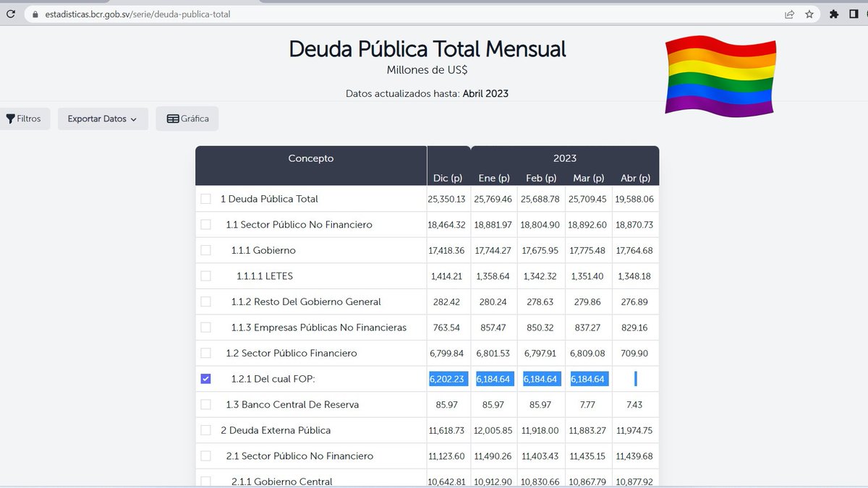Uncheck the 1.2.1 Del cual FOP checkbox
Viewport: 868px width, 488px height.
(206, 379)
